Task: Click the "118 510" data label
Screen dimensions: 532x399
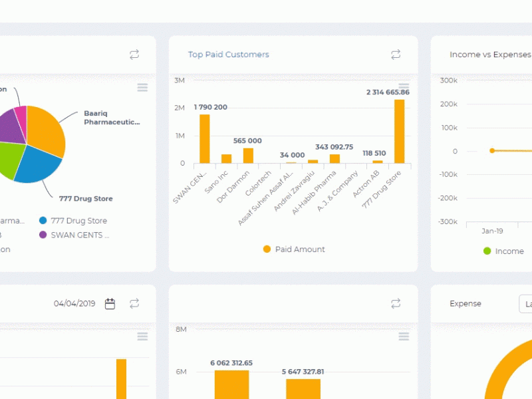Action: (374, 154)
